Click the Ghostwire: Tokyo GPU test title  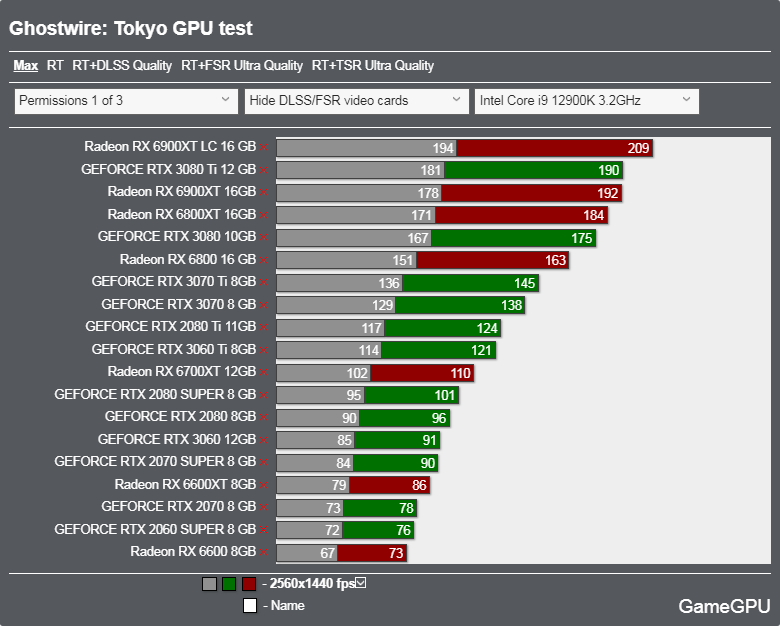point(131,28)
